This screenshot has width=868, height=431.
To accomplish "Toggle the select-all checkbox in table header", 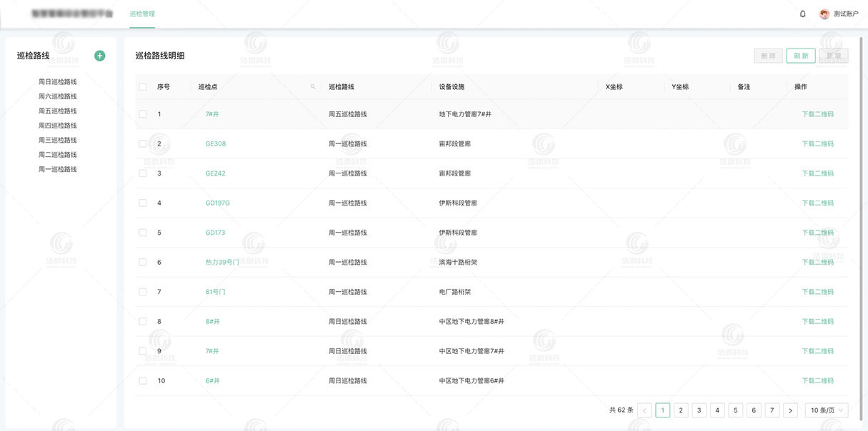I will click(x=143, y=87).
